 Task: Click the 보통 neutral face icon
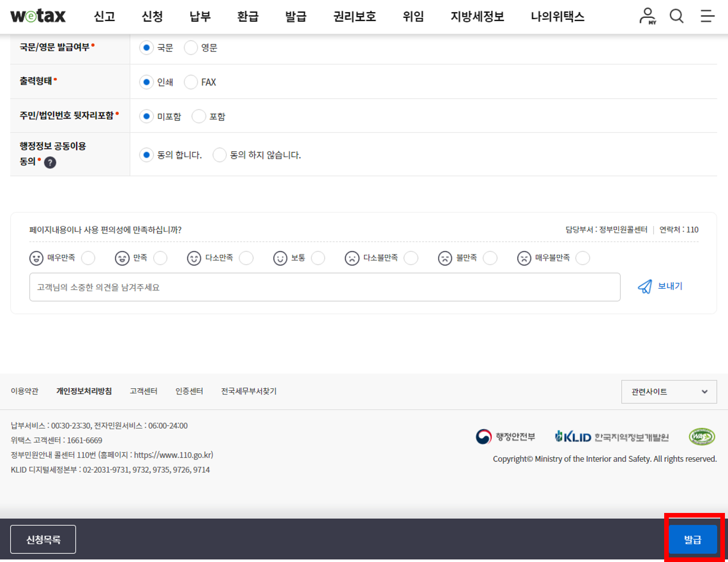coord(280,258)
